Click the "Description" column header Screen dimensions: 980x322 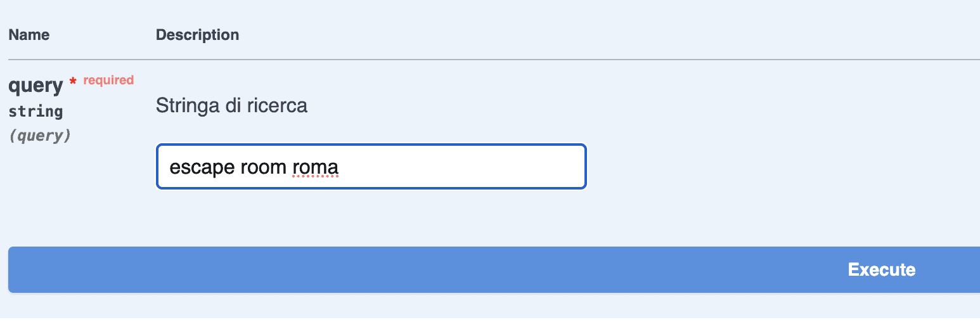coord(197,35)
